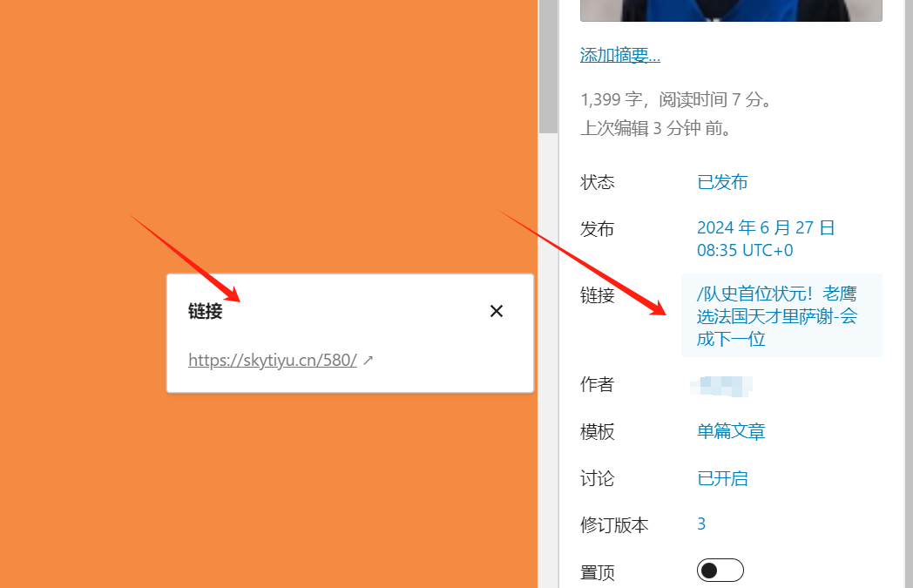Open discussion options showing 已开启
This screenshot has height=588, width=913.
pos(722,477)
